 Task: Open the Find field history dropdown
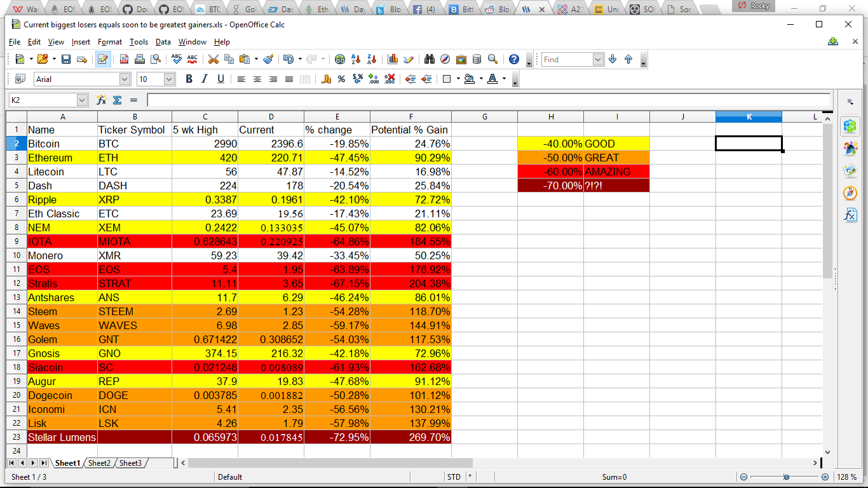coord(598,59)
